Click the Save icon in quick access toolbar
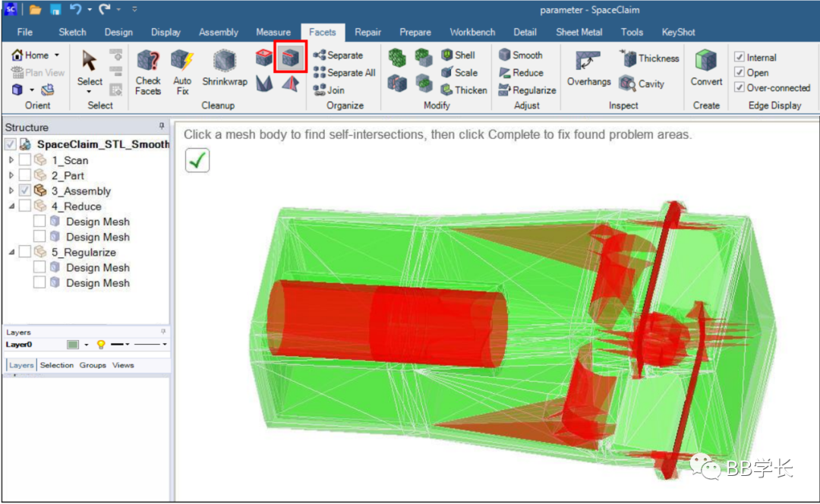 [x=55, y=9]
